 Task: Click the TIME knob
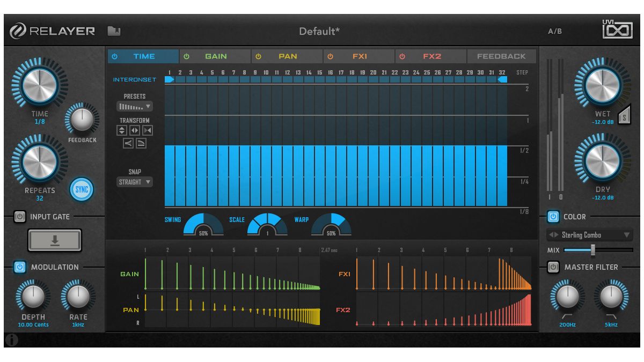(x=40, y=84)
